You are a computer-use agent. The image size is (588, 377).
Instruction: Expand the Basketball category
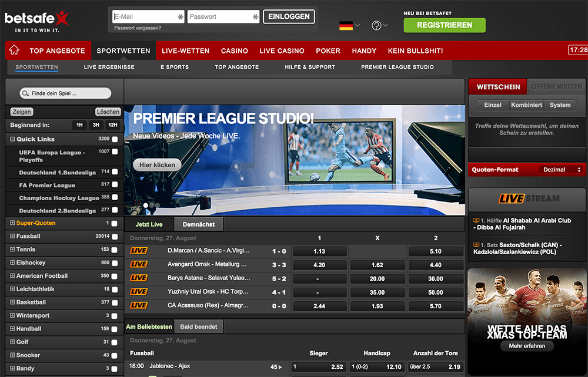pos(12,302)
